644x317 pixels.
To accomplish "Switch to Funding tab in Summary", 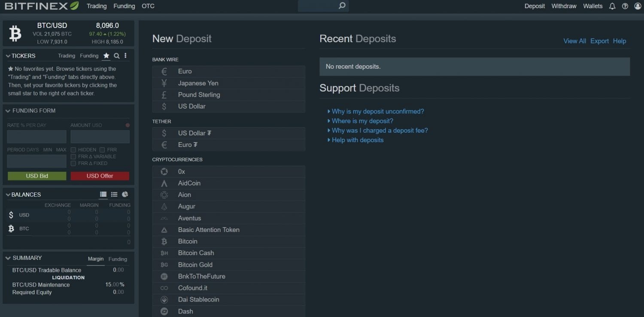I will click(x=118, y=259).
